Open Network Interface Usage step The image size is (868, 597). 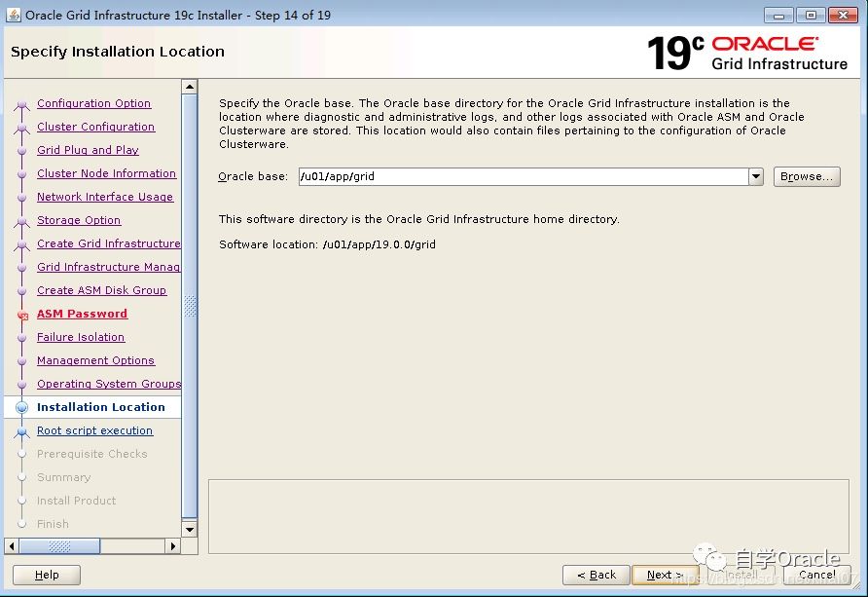pos(105,197)
